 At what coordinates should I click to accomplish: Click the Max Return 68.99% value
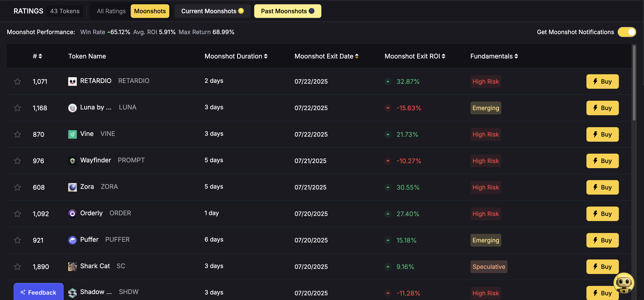coord(223,32)
